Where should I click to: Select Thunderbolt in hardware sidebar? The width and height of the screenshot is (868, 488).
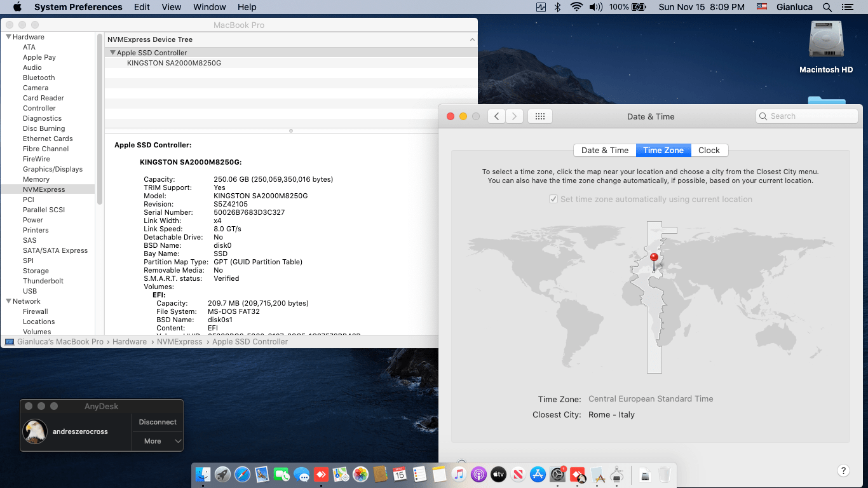[x=43, y=281]
